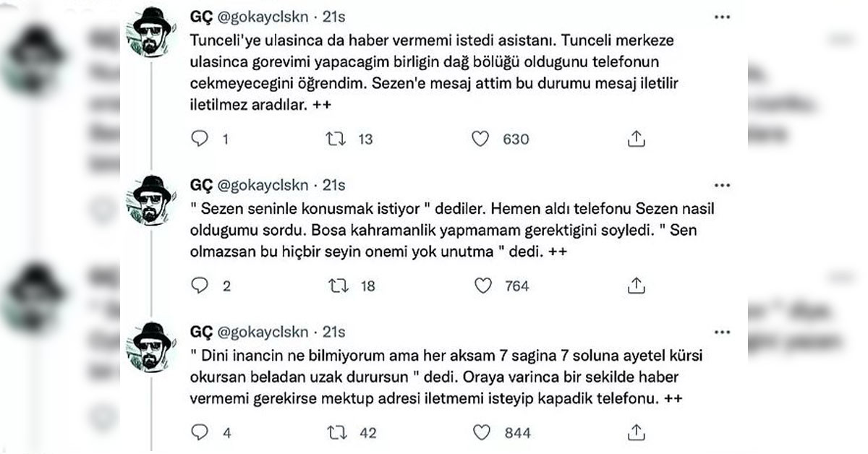Reply to the Tunceli tweet
Viewport: 868px width, 454px height.
[x=200, y=139]
